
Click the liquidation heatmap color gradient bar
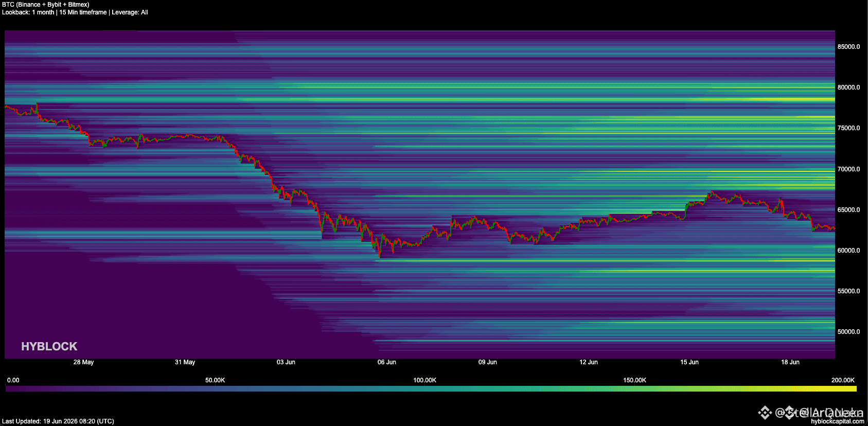pyautogui.click(x=431, y=389)
